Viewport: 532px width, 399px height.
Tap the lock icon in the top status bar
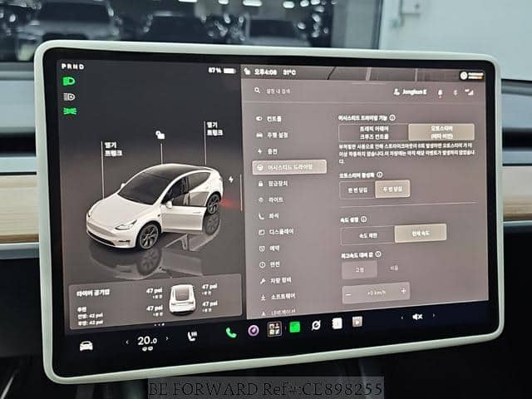tap(247, 71)
